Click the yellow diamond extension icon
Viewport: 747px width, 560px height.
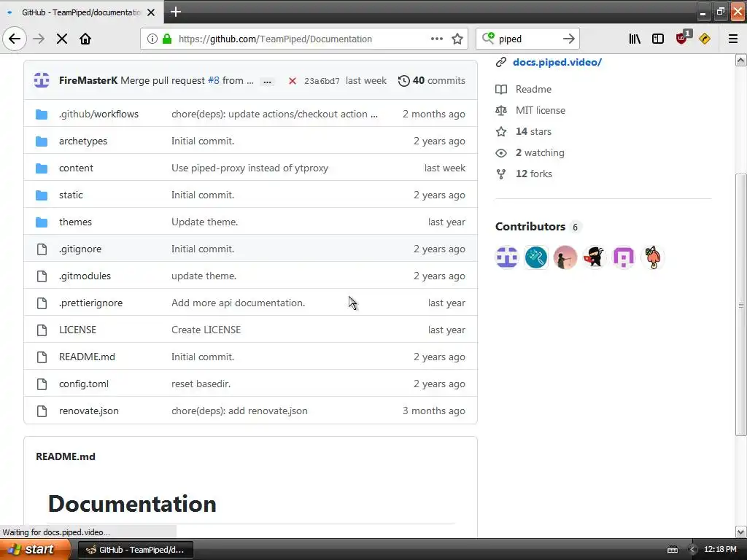click(x=705, y=39)
